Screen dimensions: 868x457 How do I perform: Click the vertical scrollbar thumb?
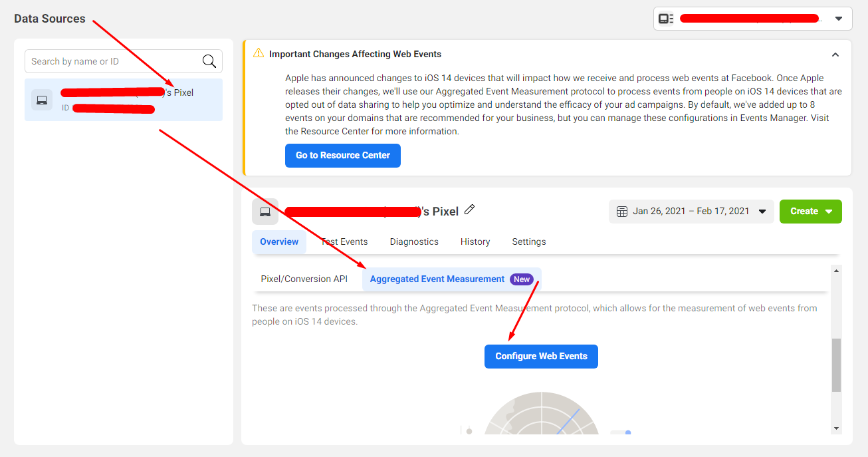click(836, 365)
